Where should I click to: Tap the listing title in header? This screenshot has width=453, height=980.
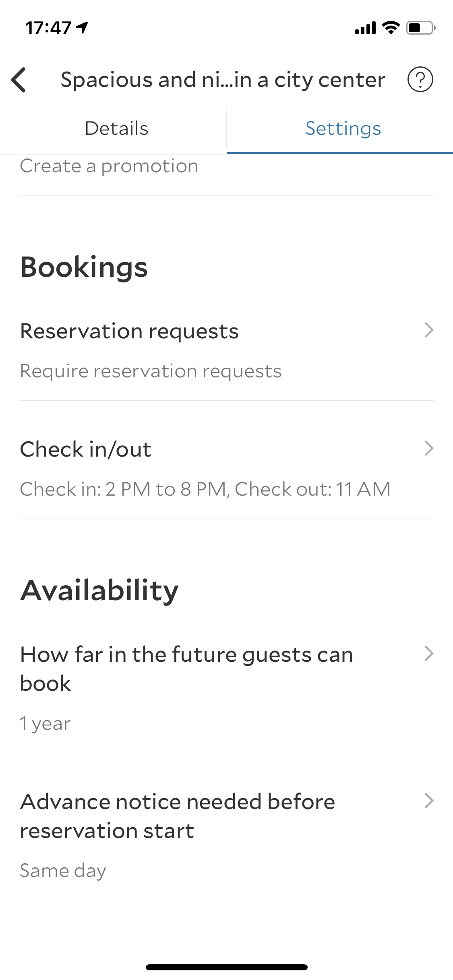223,80
